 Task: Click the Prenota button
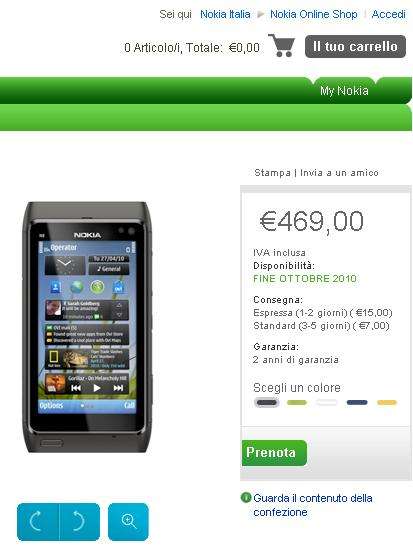(x=274, y=453)
